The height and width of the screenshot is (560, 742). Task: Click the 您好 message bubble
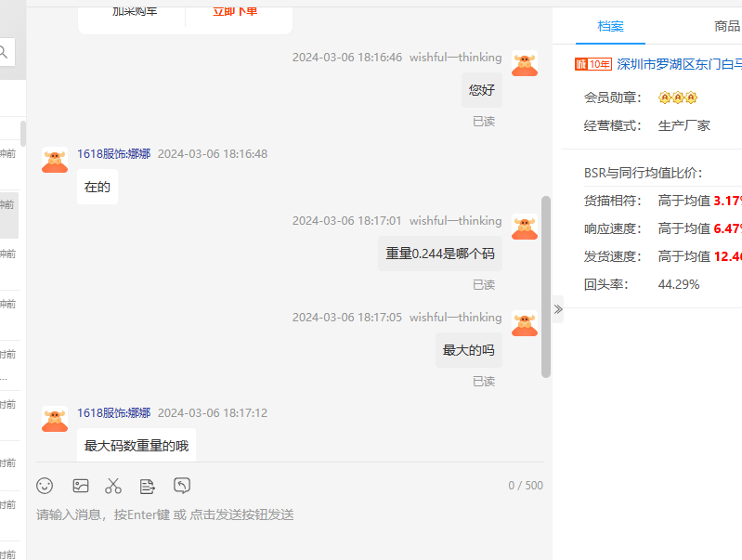pyautogui.click(x=482, y=90)
